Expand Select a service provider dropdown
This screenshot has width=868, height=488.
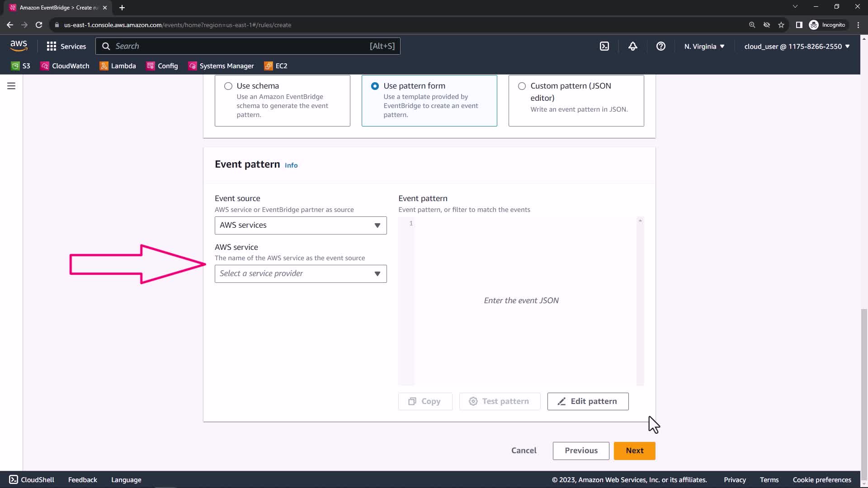(301, 274)
